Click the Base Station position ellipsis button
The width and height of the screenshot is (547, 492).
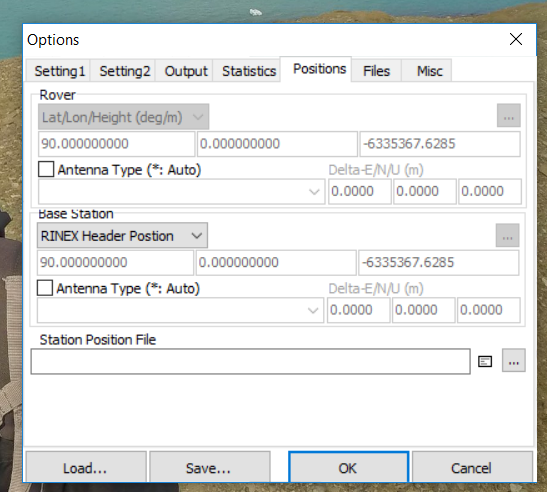pyautogui.click(x=507, y=235)
